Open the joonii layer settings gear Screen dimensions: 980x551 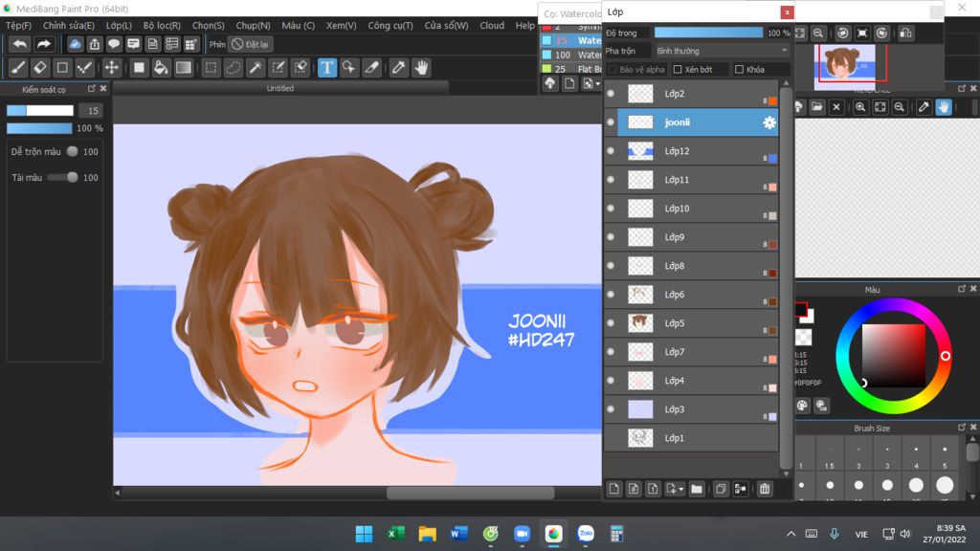click(769, 122)
